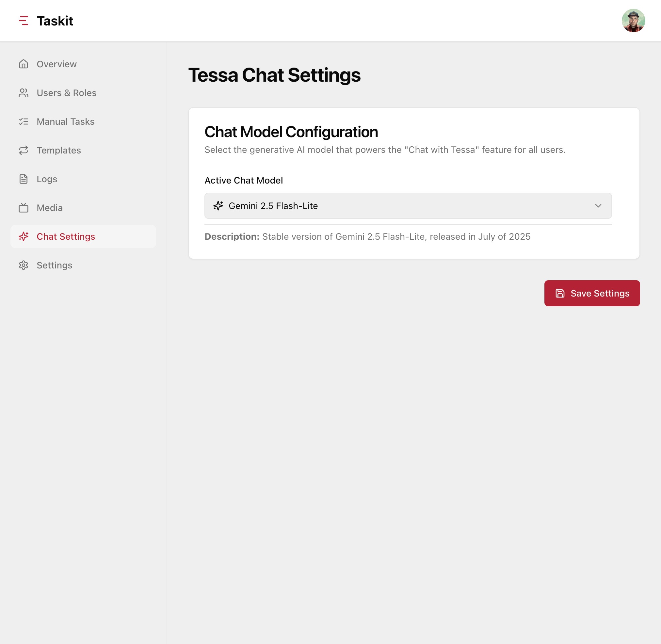661x644 pixels.
Task: Open Media via the TV icon
Action: point(24,208)
